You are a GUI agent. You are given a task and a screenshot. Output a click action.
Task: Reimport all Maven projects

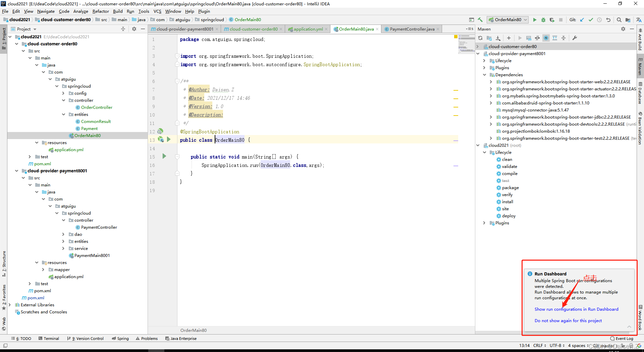480,38
